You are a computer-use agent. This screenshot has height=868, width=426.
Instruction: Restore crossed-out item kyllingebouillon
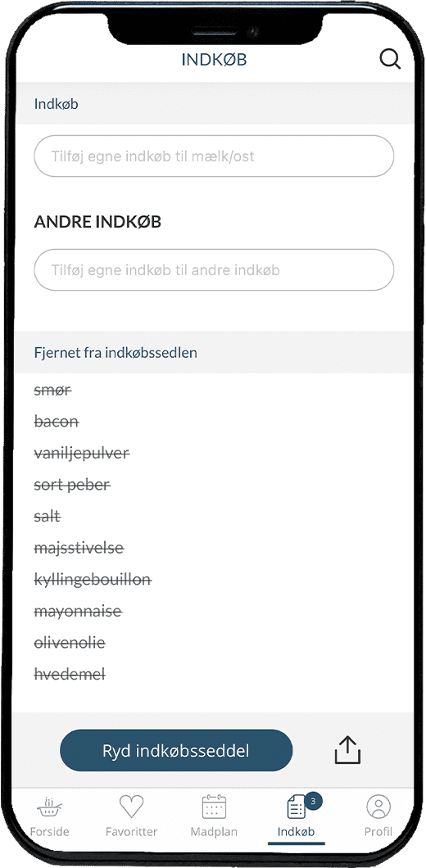(x=93, y=580)
